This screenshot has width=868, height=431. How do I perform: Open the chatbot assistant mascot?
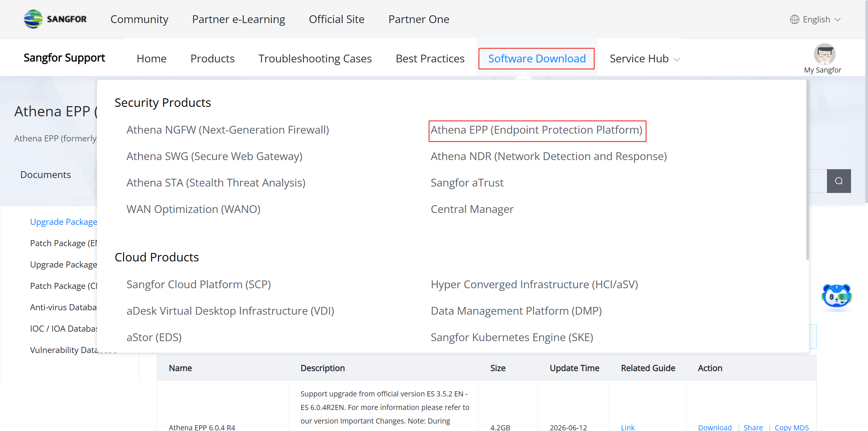pyautogui.click(x=836, y=296)
